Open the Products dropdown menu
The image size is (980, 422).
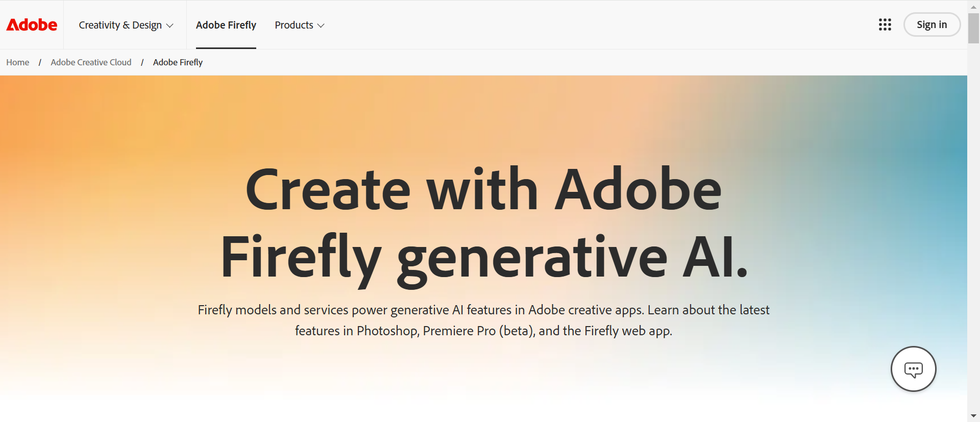point(299,25)
